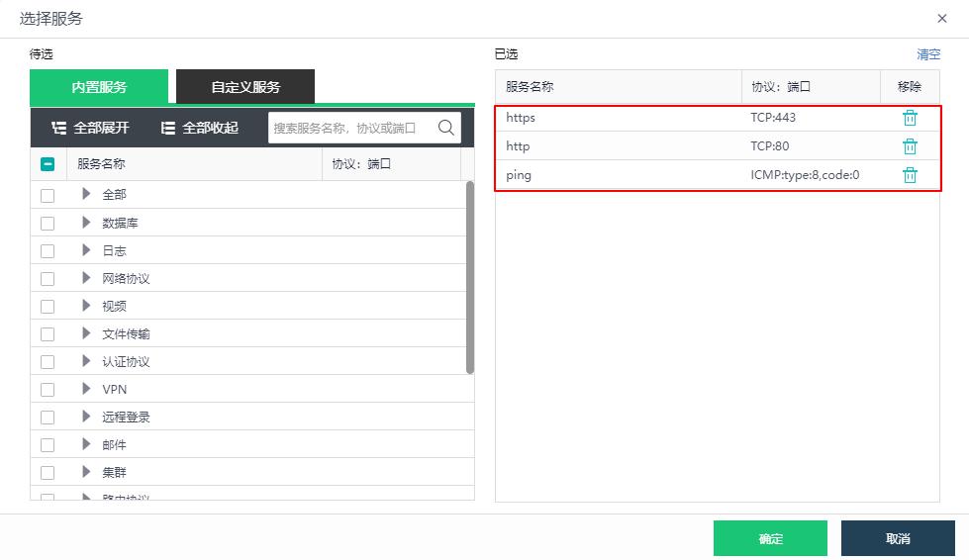Viewport: 969px width, 560px height.
Task: Click 全部收起 to collapse all categories
Action: 199,128
